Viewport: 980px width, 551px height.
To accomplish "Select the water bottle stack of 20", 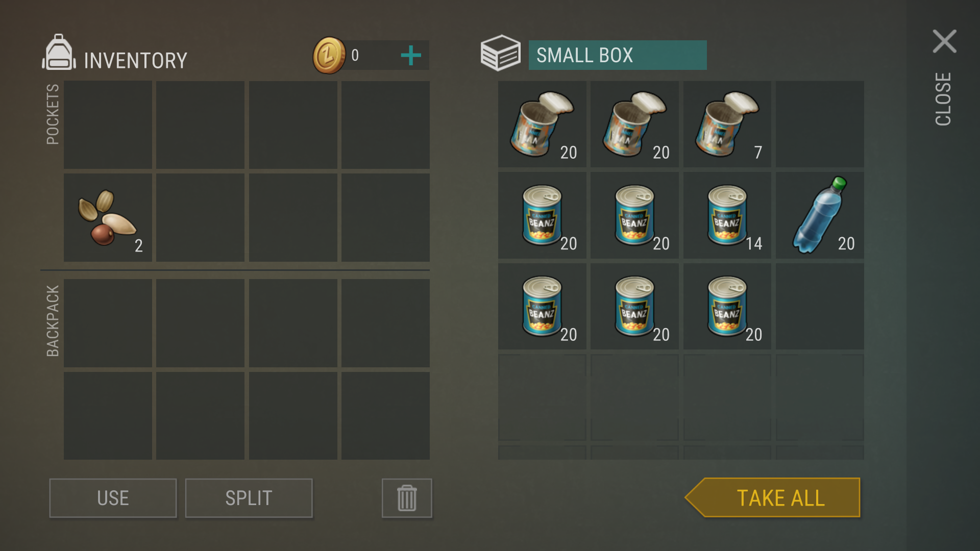I will 820,215.
